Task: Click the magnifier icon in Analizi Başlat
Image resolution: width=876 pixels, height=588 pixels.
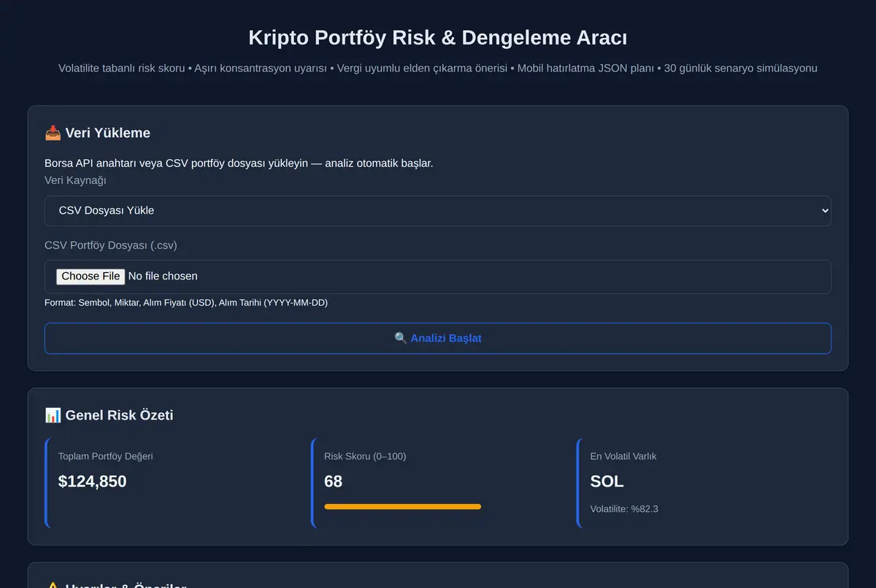Action: click(x=401, y=339)
